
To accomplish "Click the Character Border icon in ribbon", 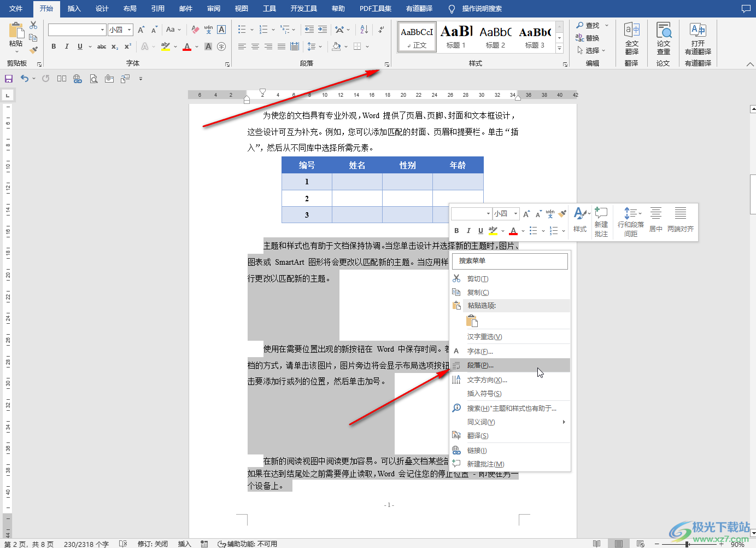I will tap(221, 30).
